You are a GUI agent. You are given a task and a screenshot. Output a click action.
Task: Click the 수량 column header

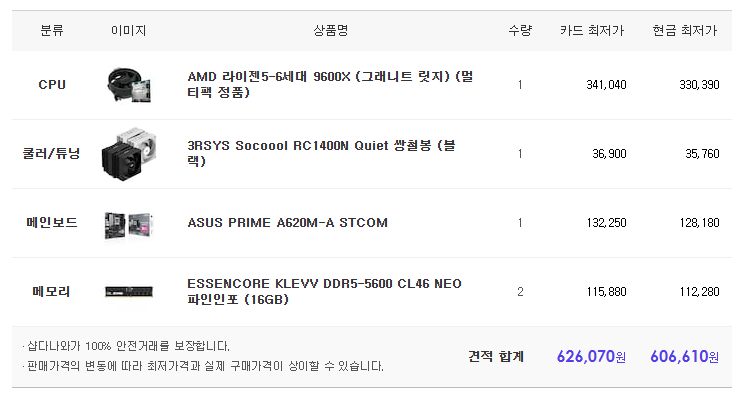point(520,31)
